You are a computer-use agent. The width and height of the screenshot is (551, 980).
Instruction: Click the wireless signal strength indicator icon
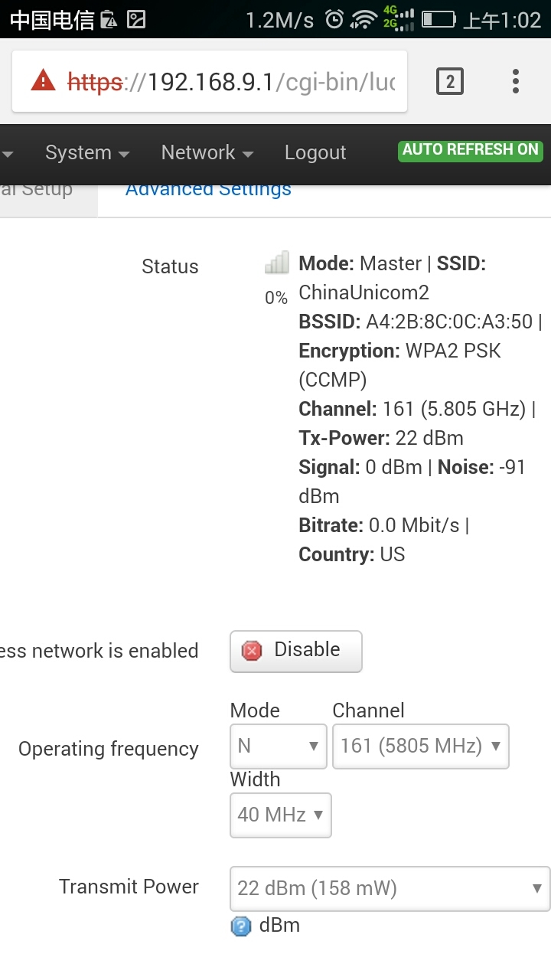pos(276,263)
